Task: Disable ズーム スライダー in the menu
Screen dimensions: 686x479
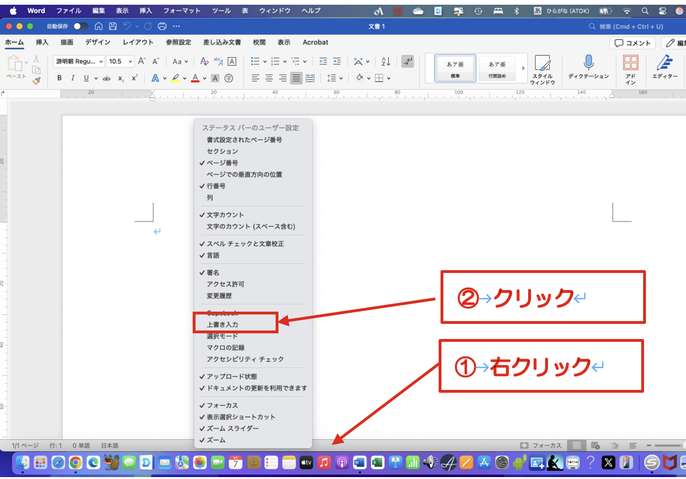Action: [x=232, y=428]
